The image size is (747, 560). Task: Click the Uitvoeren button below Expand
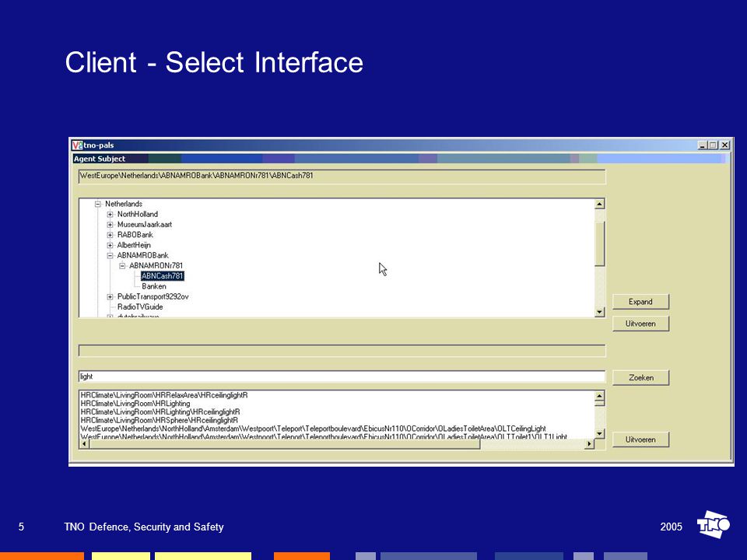pyautogui.click(x=640, y=324)
